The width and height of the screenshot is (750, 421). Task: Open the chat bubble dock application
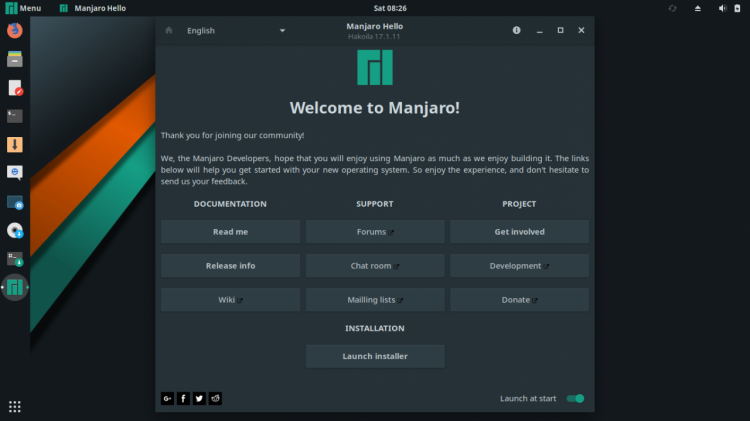tap(15, 172)
